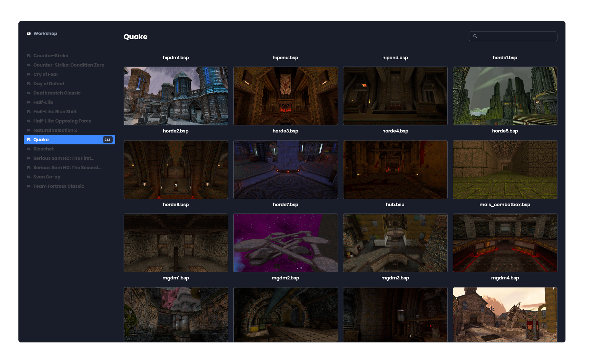Click the 213 count badge on Quake
Screen dimensions: 589x364
click(107, 140)
